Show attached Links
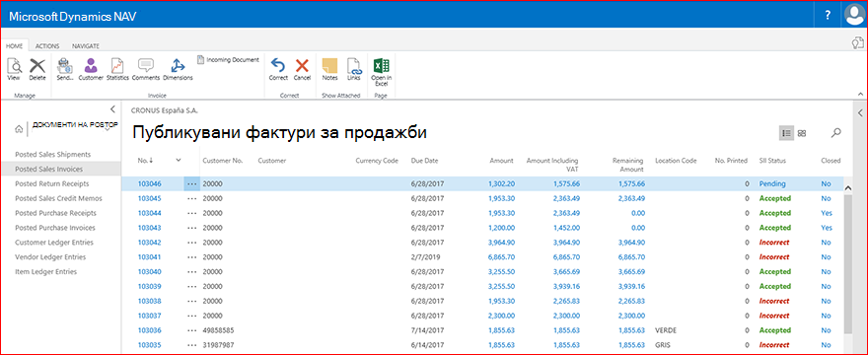868x355 pixels. pos(354,66)
